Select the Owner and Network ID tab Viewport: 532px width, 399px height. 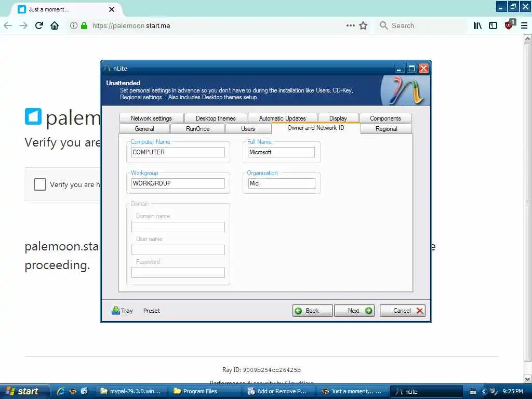(x=316, y=128)
